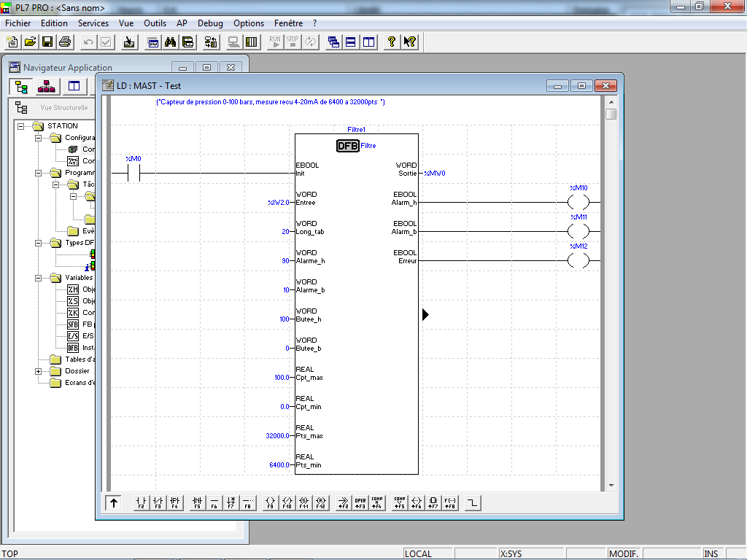Image resolution: width=747 pixels, height=560 pixels.
Task: Open the Services menu
Action: point(93,23)
